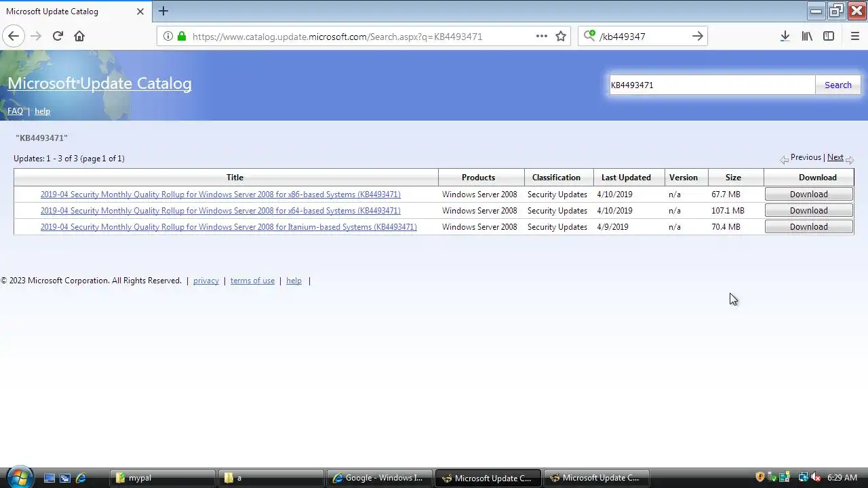
Task: Click the second Microsoft Update Catalog taskbar button
Action: click(x=596, y=478)
